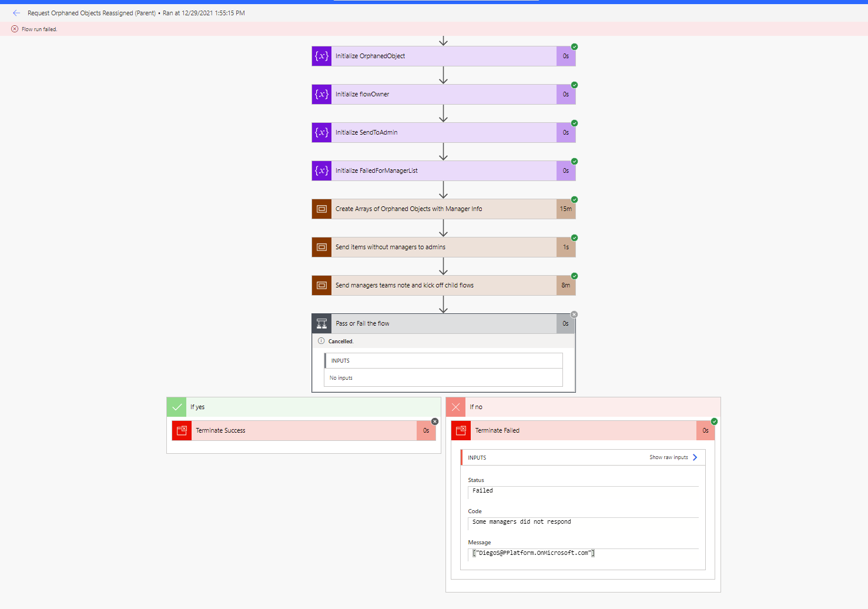
Task: Click the Status field showing Failed
Action: pos(582,491)
